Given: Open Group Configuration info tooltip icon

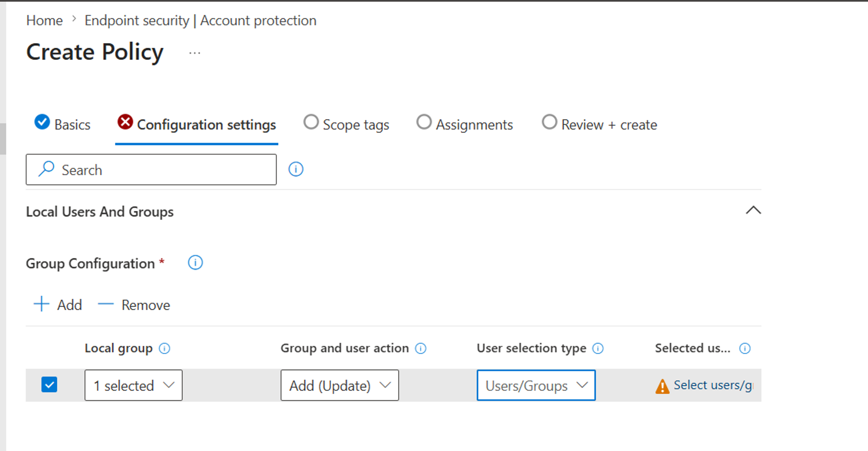Looking at the screenshot, I should [195, 263].
